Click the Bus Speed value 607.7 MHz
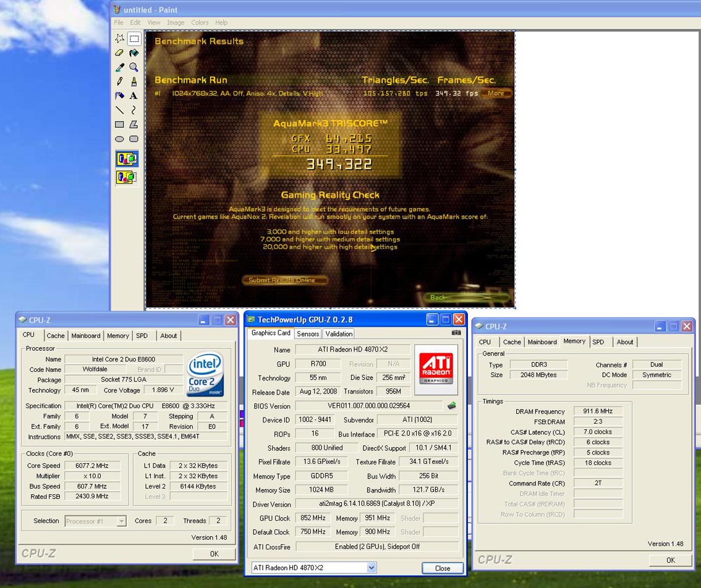This screenshot has width=701, height=588. 92,486
